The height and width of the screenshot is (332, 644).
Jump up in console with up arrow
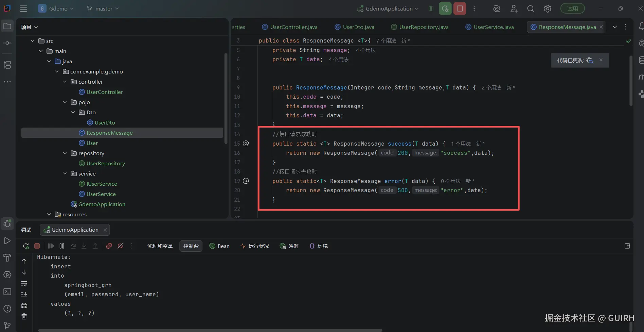pyautogui.click(x=24, y=261)
